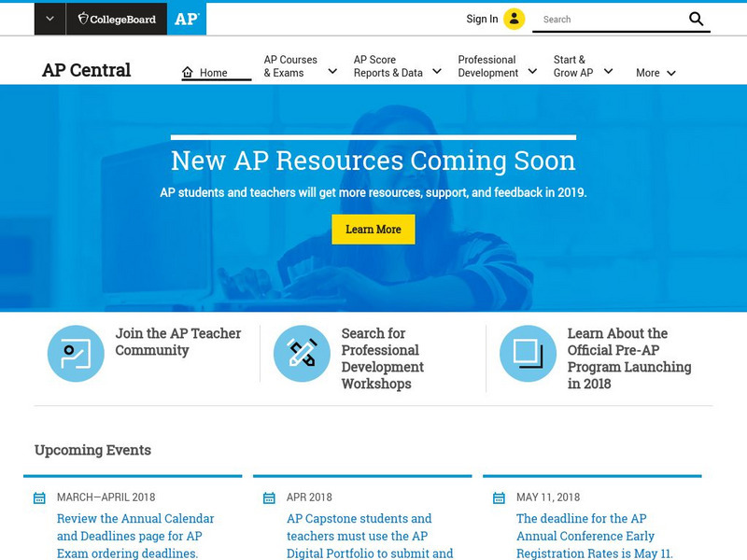Click the AP Central site title
Screen dimensions: 747x560
[x=86, y=70]
